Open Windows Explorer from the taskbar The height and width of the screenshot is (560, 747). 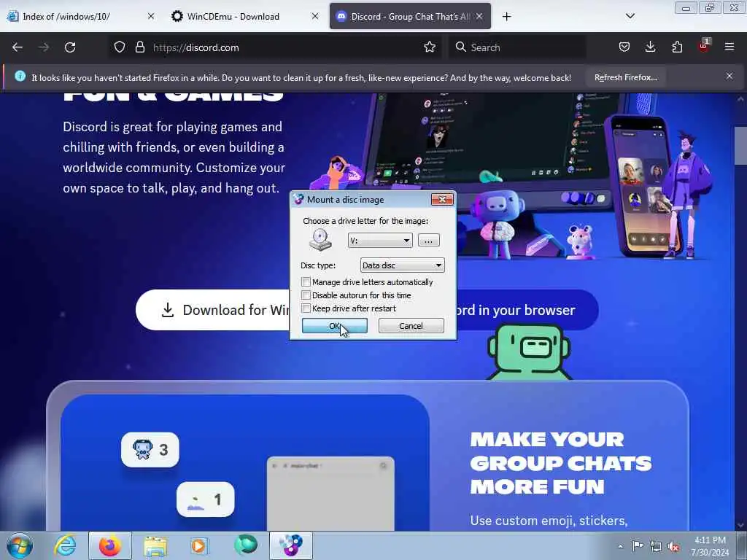pos(155,545)
